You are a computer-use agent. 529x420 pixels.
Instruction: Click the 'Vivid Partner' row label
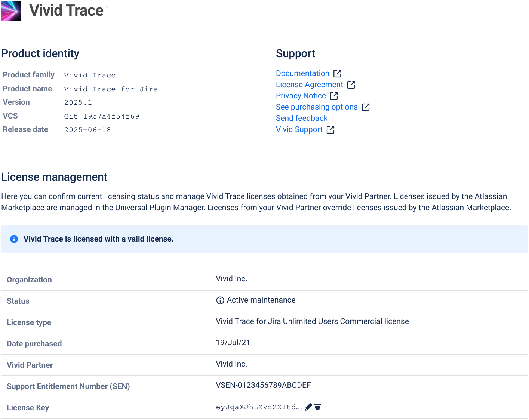pos(30,365)
